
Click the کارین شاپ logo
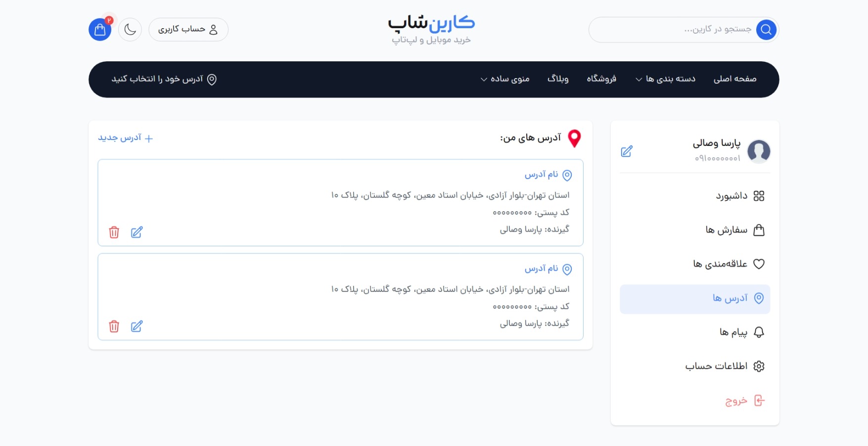[431, 23]
